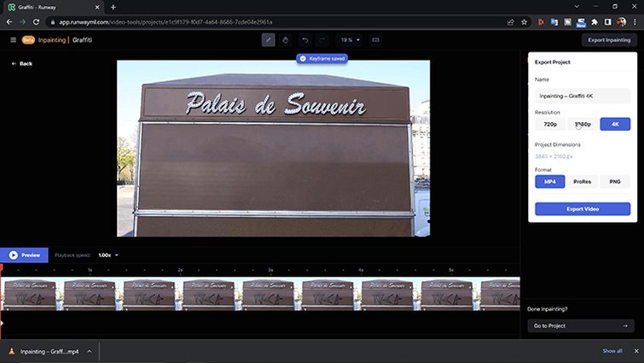Click Go to Project button
The image size is (644, 363).
pyautogui.click(x=580, y=325)
